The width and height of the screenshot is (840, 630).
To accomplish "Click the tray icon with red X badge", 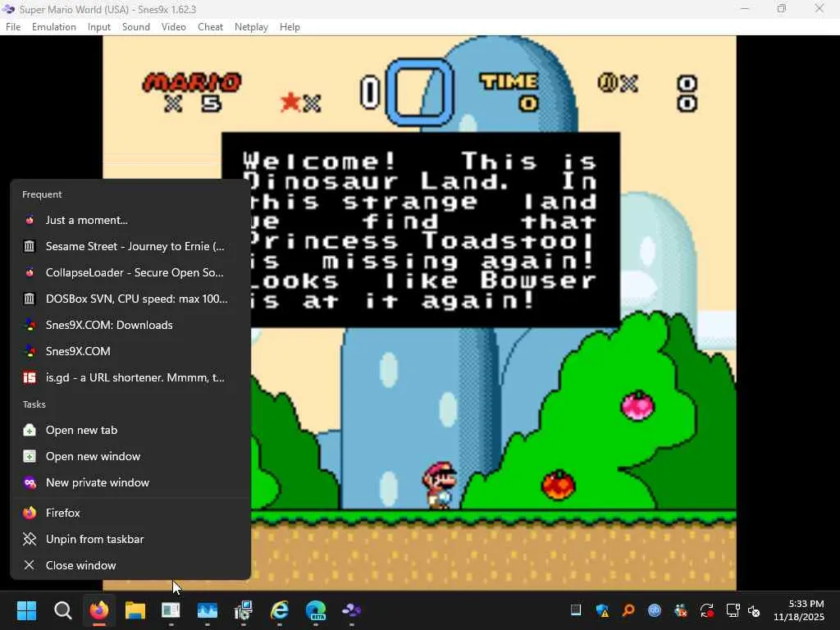I will tap(680, 610).
